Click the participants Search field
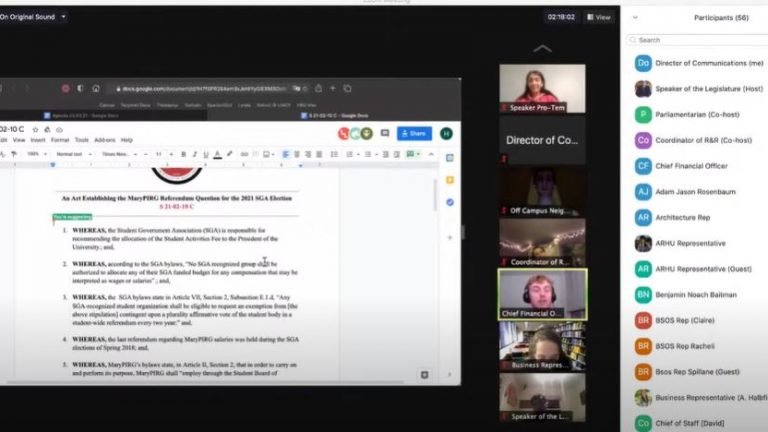This screenshot has height=432, width=768. (x=698, y=40)
